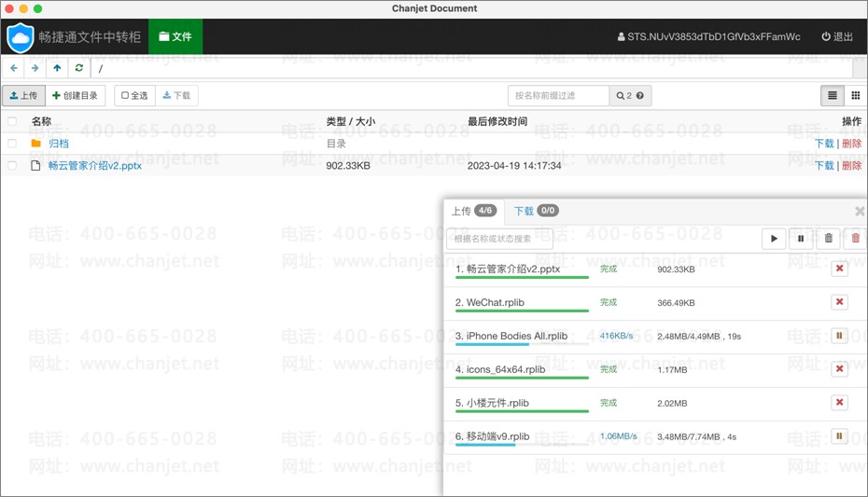Remove upload 1 畅云管家介绍v2.pptx
The image size is (868, 497).
[839, 269]
